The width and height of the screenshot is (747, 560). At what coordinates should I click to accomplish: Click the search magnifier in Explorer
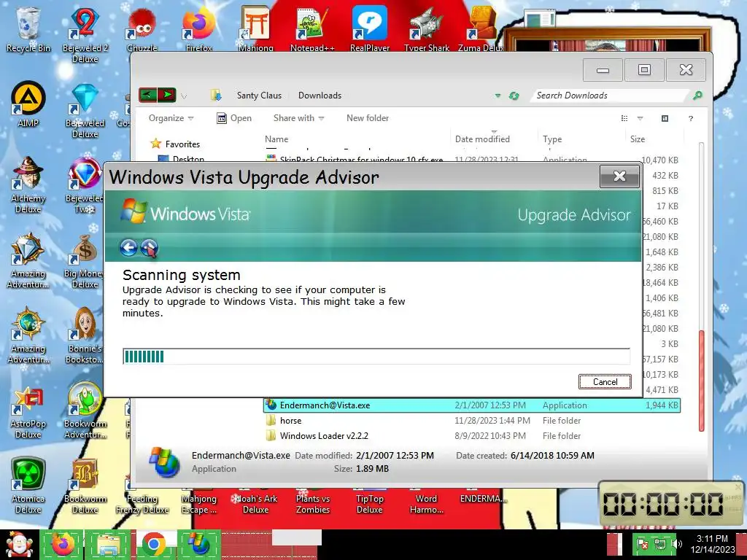tap(697, 96)
